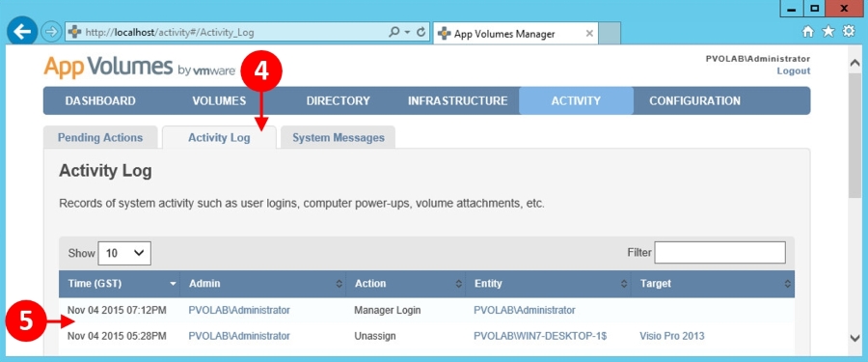
Task: Open the CONFIGURATION menu
Action: 694,101
